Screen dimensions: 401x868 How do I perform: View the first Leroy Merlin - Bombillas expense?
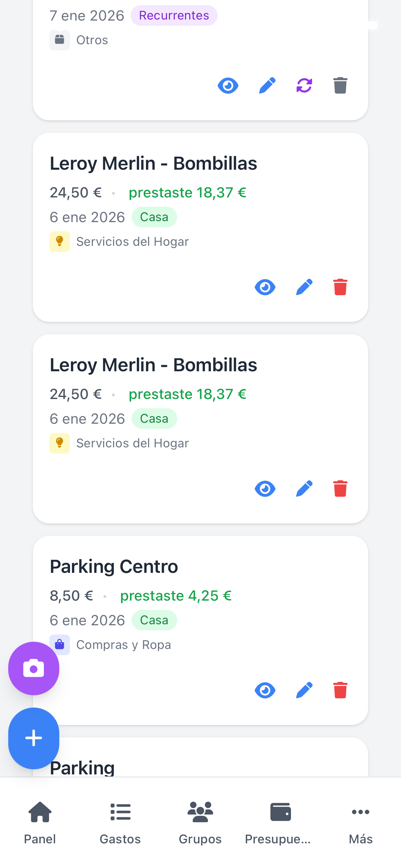[x=265, y=287]
